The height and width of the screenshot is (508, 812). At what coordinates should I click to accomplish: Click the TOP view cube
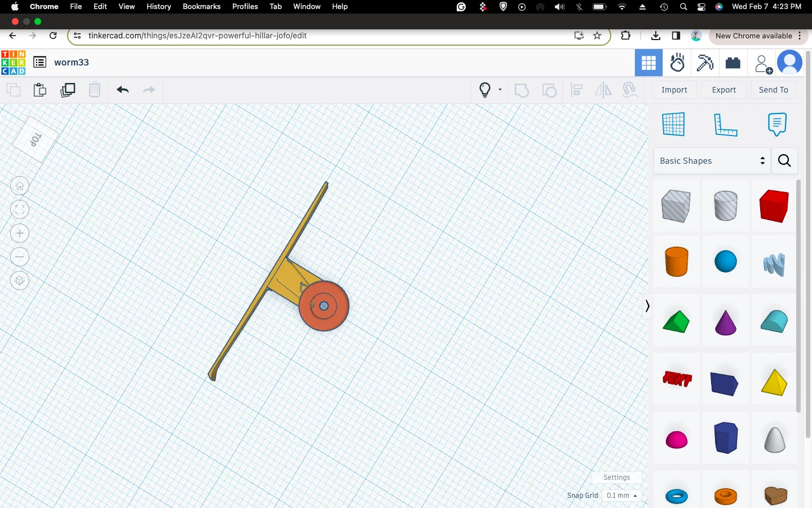click(x=36, y=139)
